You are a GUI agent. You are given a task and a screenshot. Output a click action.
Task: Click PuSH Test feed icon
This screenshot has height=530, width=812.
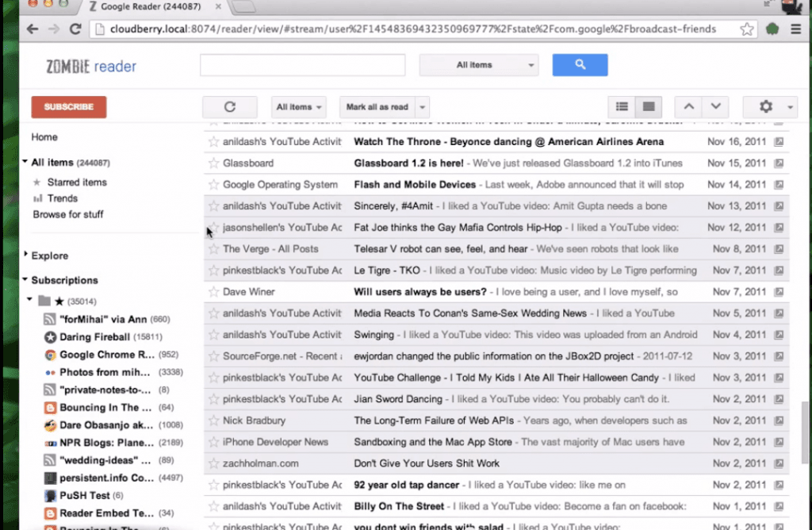50,496
